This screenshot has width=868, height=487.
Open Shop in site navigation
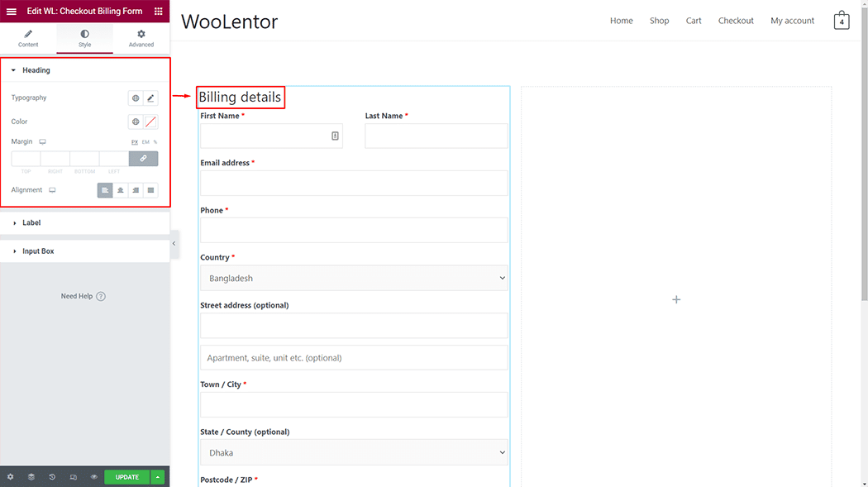click(x=660, y=21)
